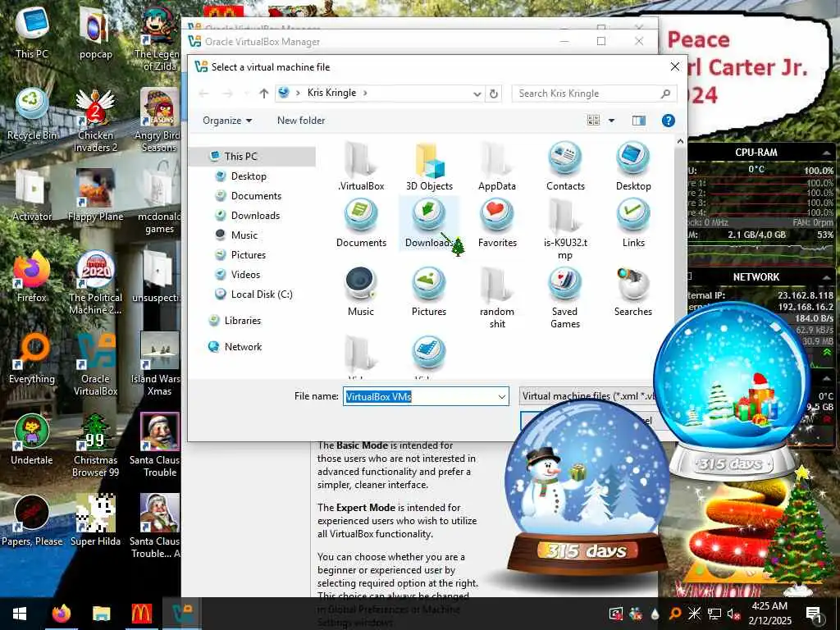Click the volume icon in system tray

733,614
